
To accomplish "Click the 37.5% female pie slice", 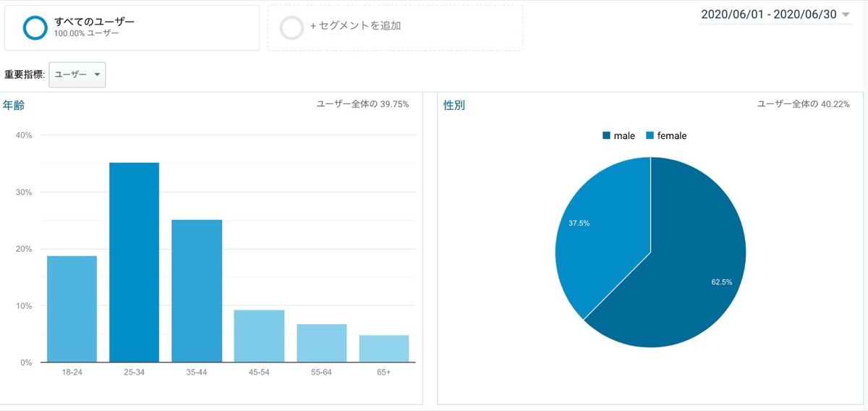I will click(600, 232).
